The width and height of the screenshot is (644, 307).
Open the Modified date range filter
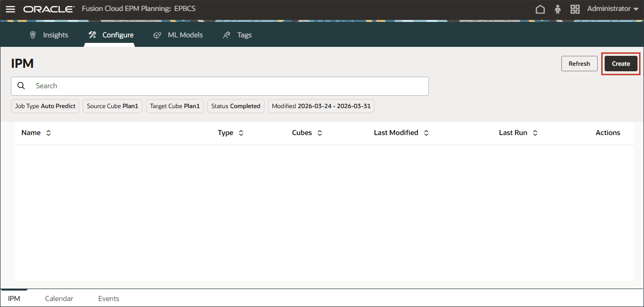click(x=321, y=106)
